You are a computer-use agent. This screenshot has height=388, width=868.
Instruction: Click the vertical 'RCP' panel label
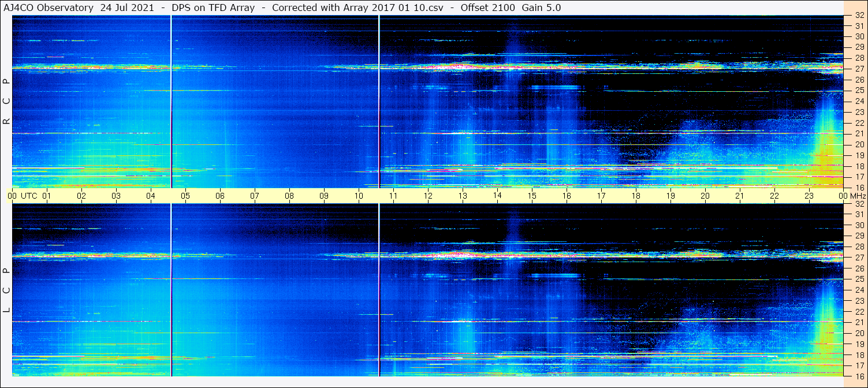tap(7, 102)
